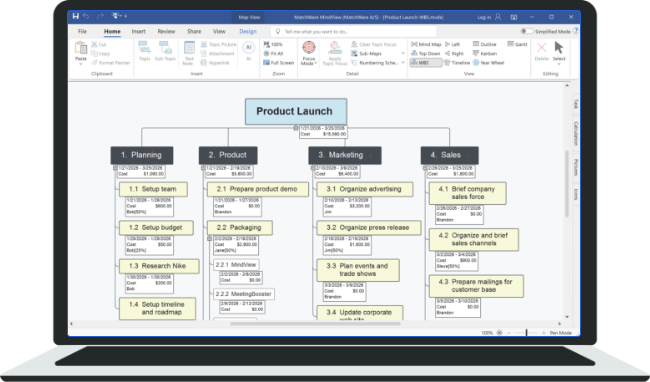650x382 pixels.
Task: Adjust the zoom slider handle in status bar
Action: [x=526, y=333]
